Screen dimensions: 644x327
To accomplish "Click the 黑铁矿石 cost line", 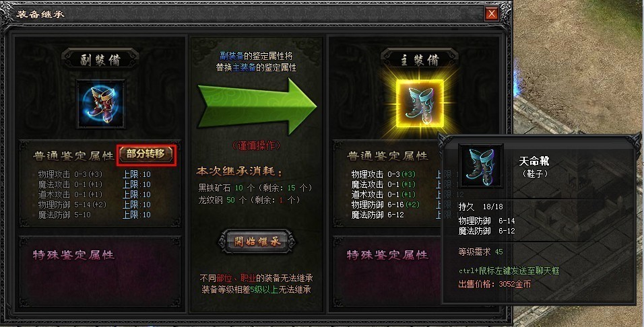I will pyautogui.click(x=255, y=188).
